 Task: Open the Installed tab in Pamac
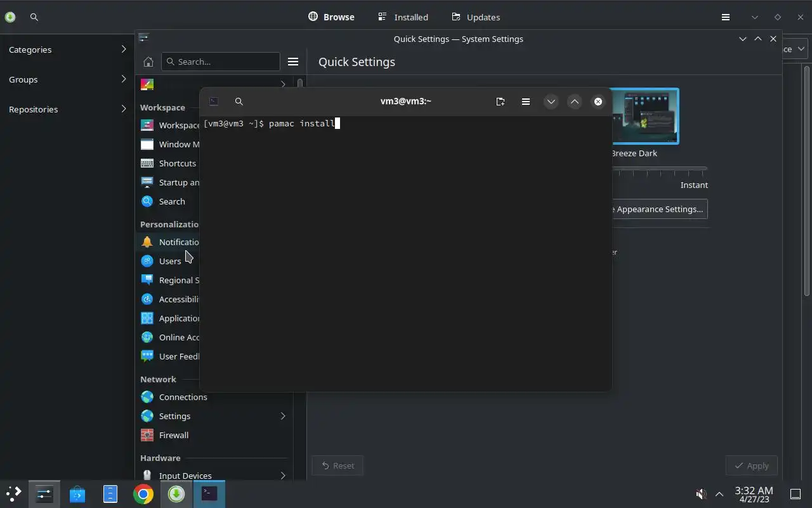pyautogui.click(x=403, y=17)
